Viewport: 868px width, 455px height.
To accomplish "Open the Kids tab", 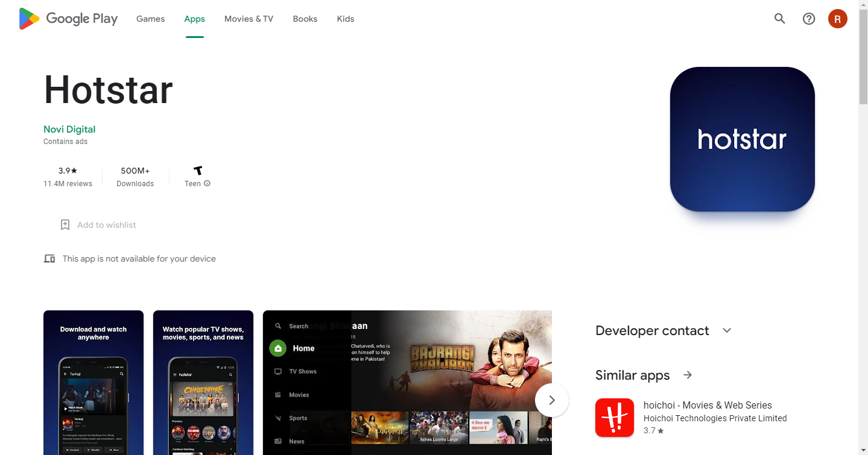I will point(346,19).
